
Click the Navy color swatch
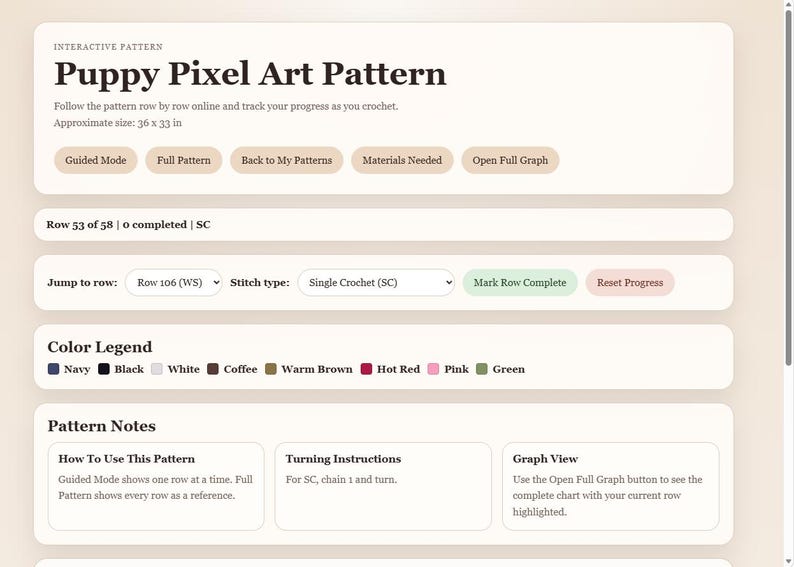[53, 369]
